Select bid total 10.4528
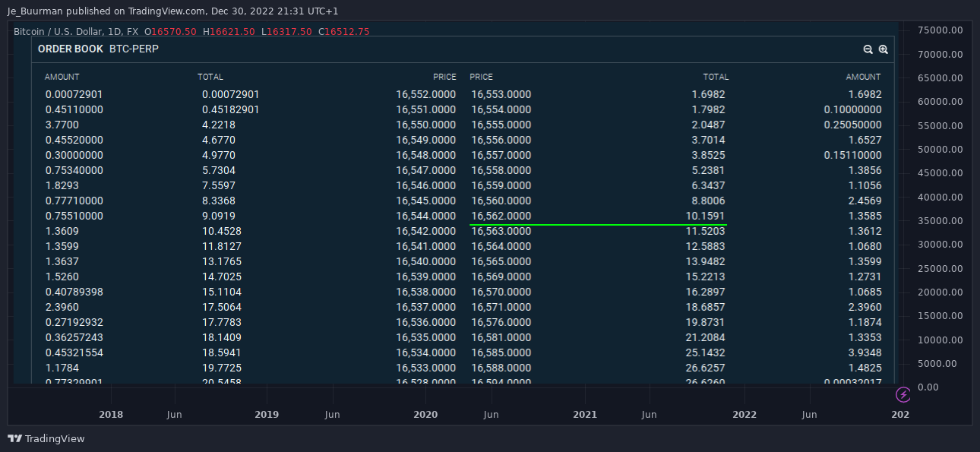The image size is (980, 452). 222,231
